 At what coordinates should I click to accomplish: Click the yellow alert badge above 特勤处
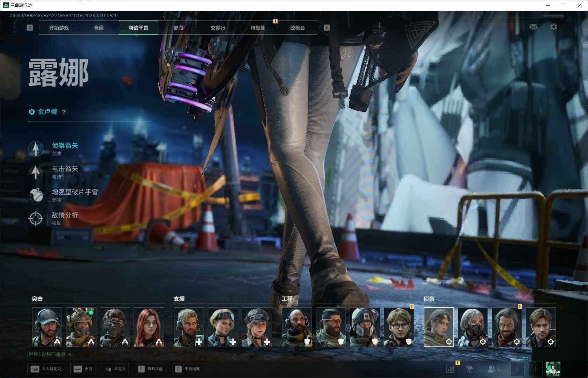click(275, 21)
